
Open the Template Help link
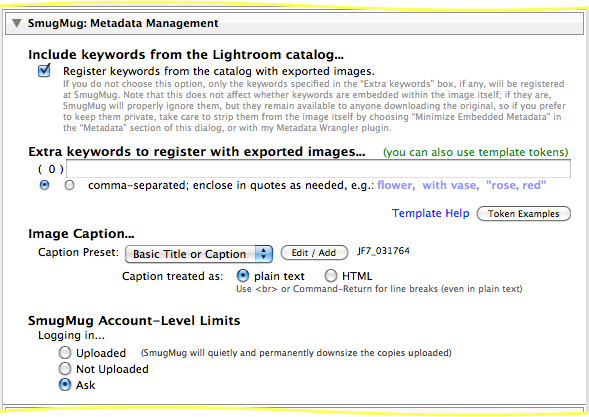[430, 213]
